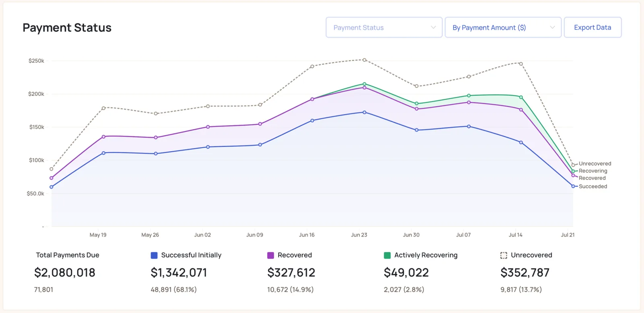Click the green Actively Recovering legend swatch
This screenshot has height=313, width=644.
[x=387, y=255]
